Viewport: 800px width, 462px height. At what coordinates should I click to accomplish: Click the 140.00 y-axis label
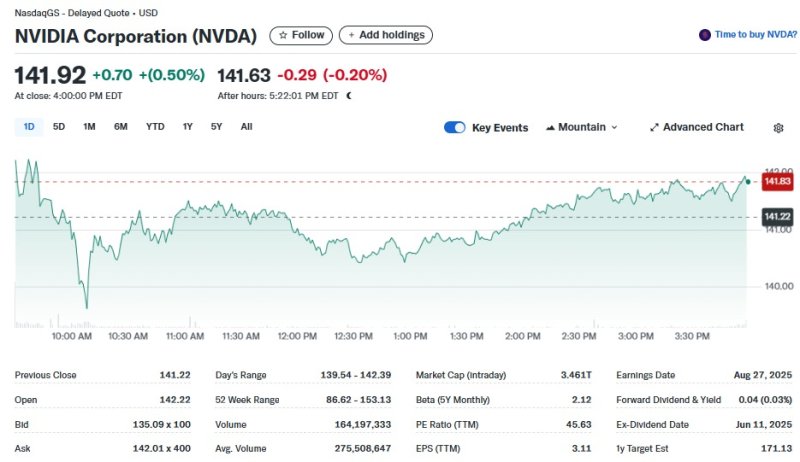pos(779,287)
